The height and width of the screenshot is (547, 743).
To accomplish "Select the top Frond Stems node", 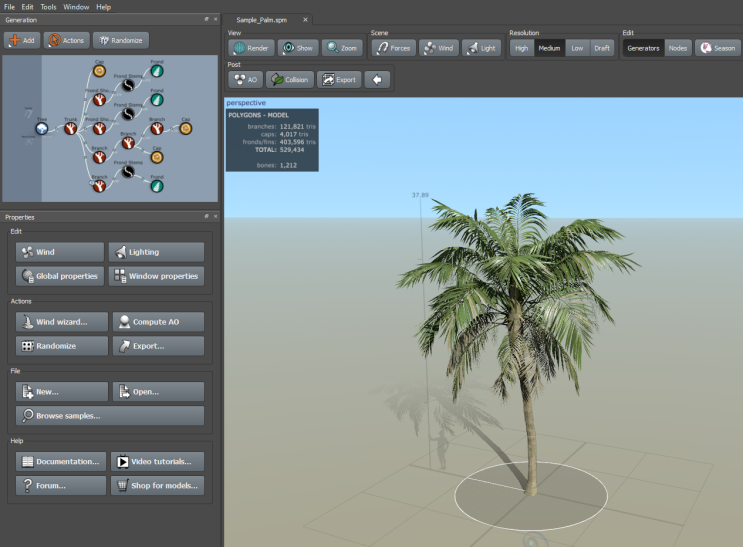I will (128, 85).
